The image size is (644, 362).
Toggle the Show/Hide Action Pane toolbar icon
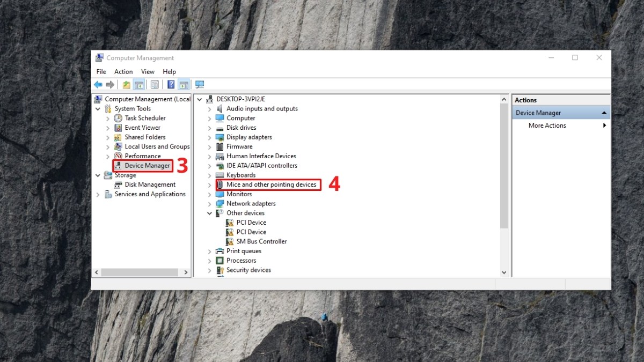coord(184,85)
